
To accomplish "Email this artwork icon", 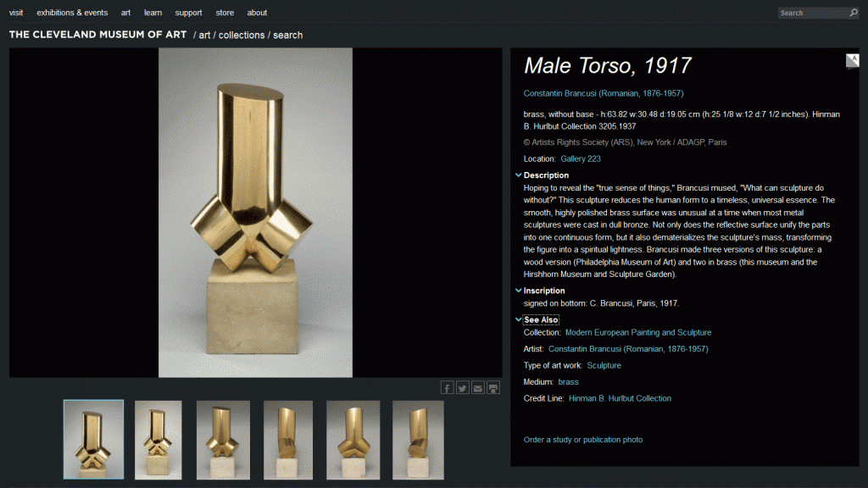I will tap(478, 388).
